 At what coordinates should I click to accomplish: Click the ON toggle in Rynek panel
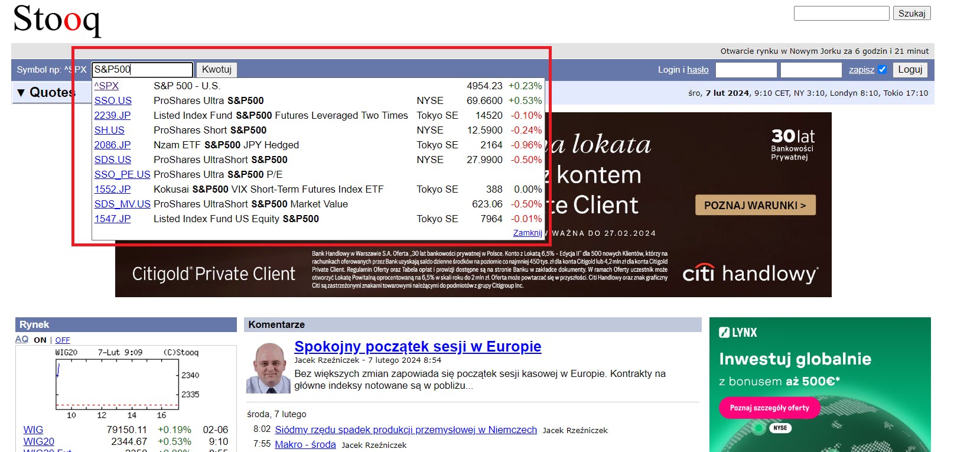pyautogui.click(x=40, y=340)
